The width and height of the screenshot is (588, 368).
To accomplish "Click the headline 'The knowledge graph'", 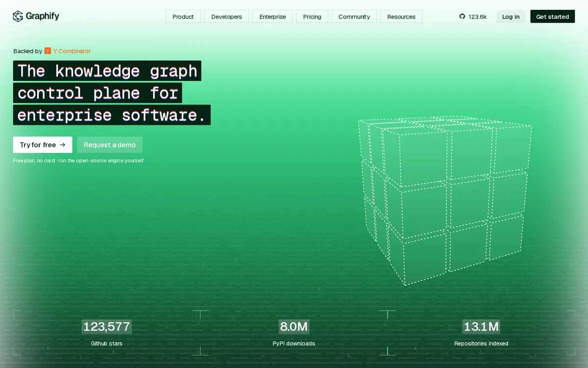I will click(x=107, y=71).
